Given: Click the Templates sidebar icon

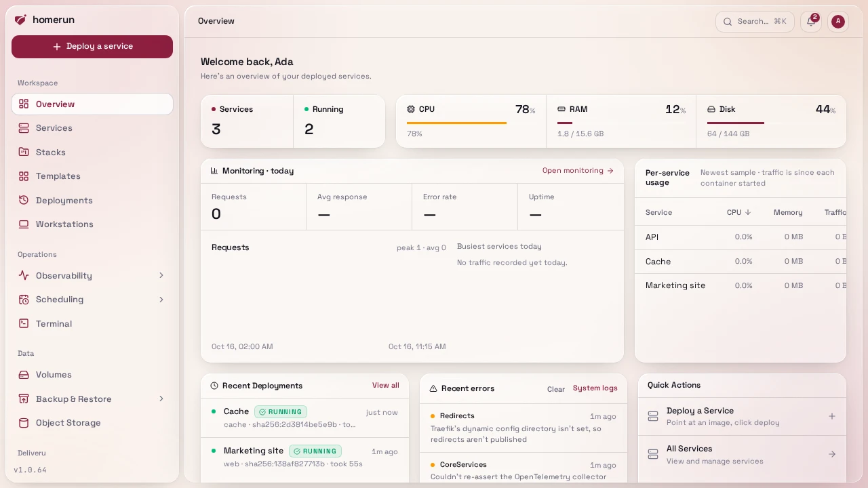Looking at the screenshot, I should (x=24, y=176).
